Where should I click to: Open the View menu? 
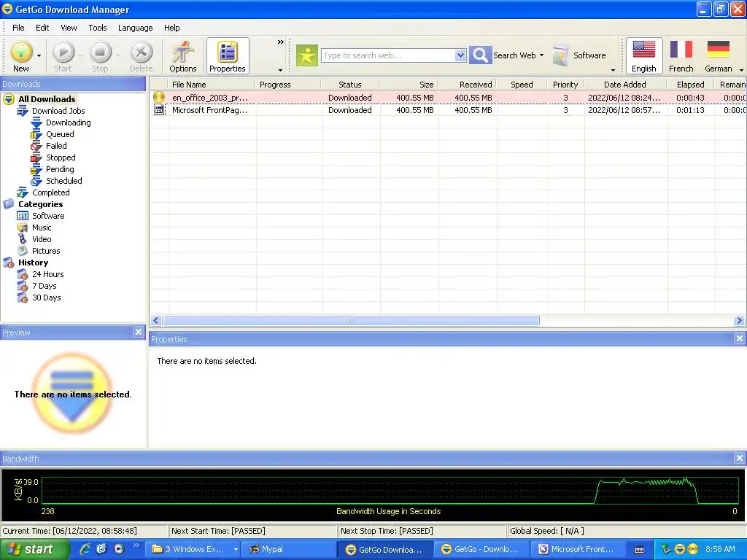[x=69, y=28]
